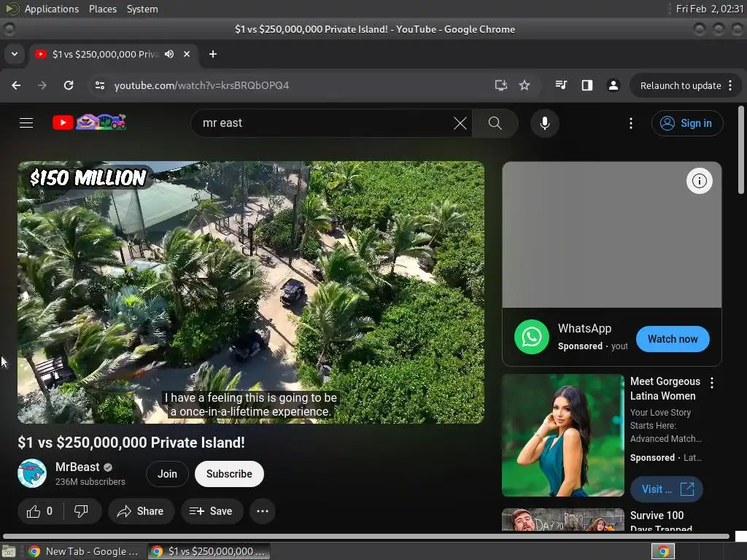Open options for Meet Gorgeous ad

pyautogui.click(x=712, y=382)
